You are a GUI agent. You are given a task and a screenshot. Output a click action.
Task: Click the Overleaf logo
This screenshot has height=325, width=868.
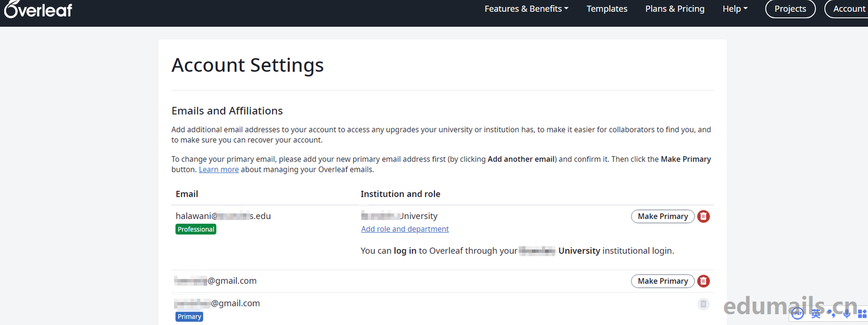[x=38, y=9]
